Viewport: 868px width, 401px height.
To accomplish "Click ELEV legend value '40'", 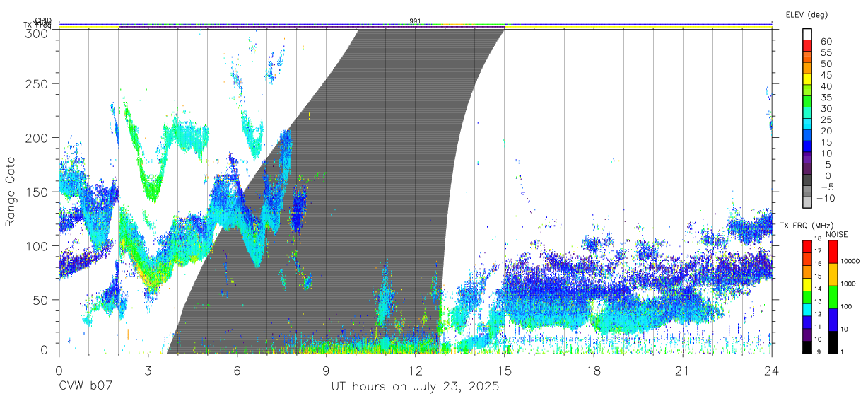I will [826, 86].
